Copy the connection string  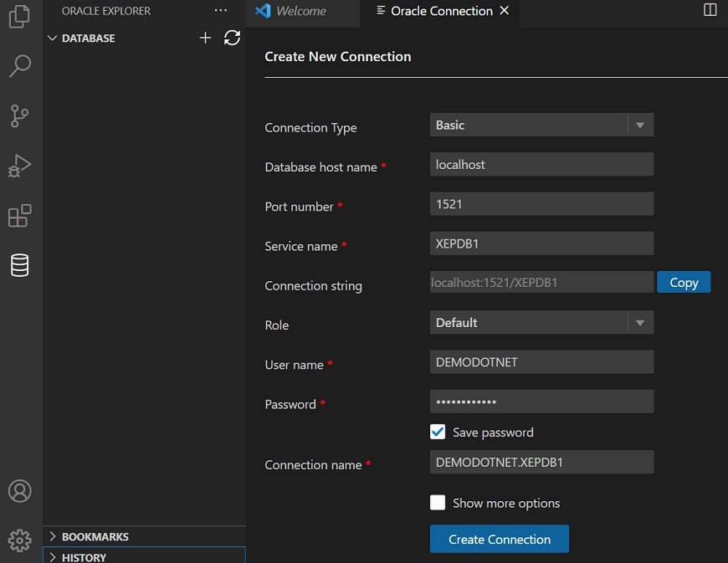coord(684,283)
